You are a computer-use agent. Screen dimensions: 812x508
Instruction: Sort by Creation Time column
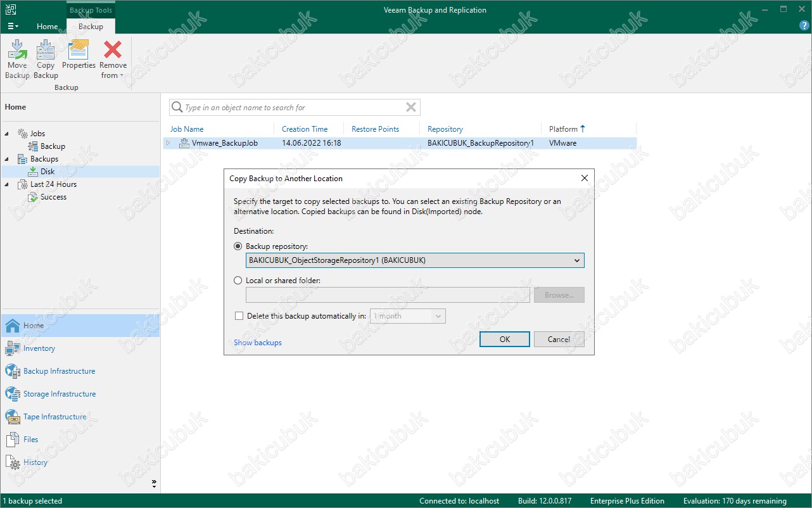(305, 129)
